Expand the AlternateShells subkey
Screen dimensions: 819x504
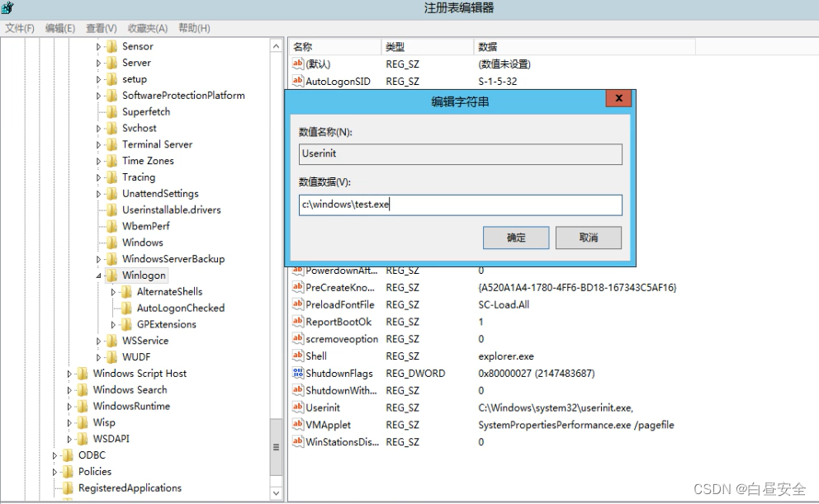point(113,292)
